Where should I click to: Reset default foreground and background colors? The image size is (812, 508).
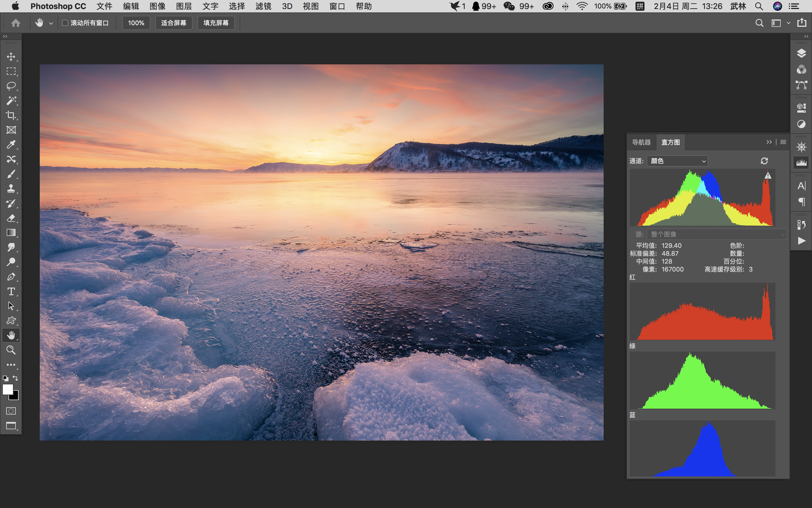(x=6, y=378)
